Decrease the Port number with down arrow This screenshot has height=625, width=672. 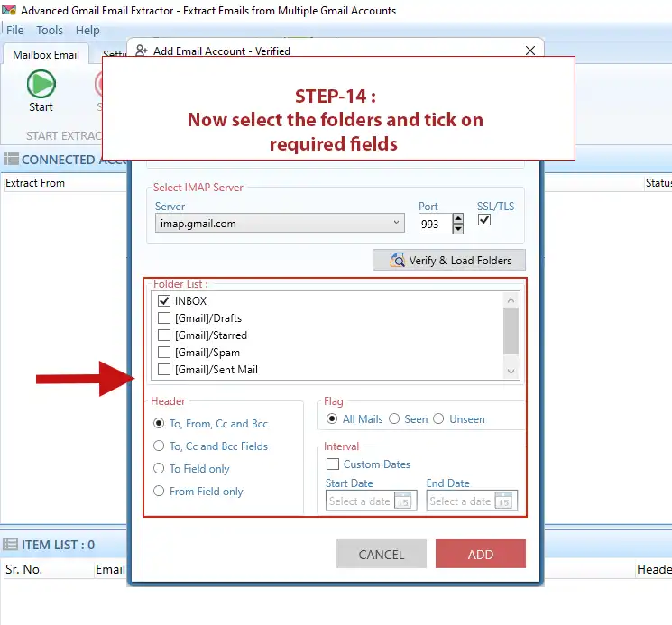[x=458, y=229]
